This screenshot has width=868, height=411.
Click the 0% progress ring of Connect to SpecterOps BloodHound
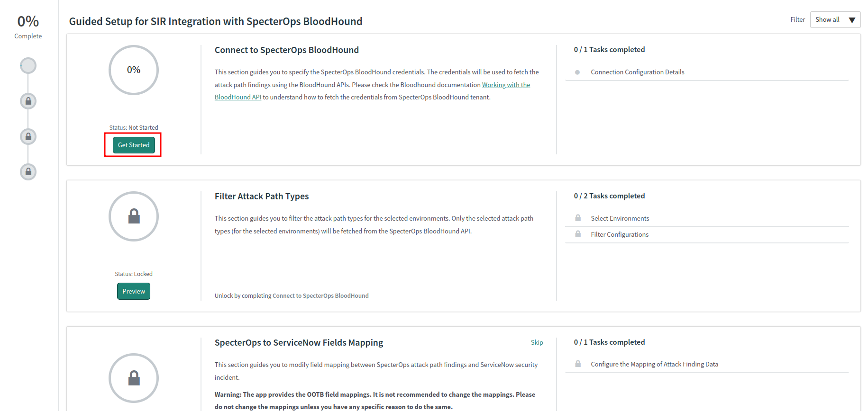[134, 70]
